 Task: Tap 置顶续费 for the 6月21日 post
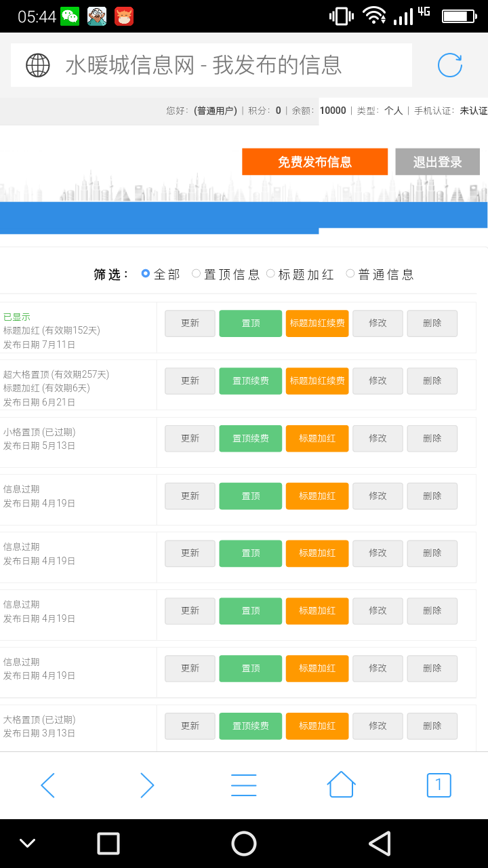pyautogui.click(x=250, y=381)
